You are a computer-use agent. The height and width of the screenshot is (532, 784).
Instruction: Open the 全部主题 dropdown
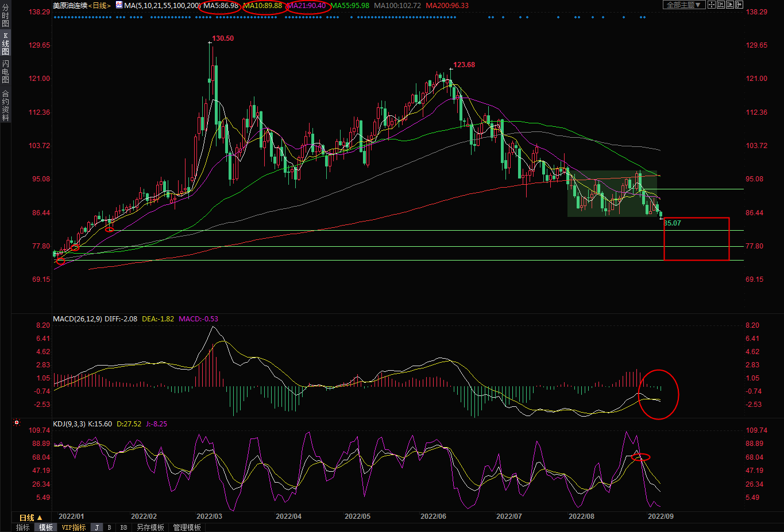(683, 5)
